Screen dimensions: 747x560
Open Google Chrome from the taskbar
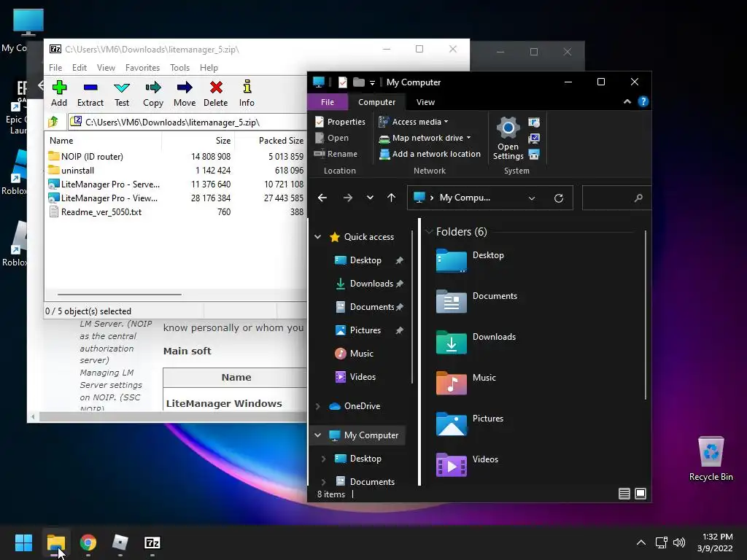pos(88,542)
